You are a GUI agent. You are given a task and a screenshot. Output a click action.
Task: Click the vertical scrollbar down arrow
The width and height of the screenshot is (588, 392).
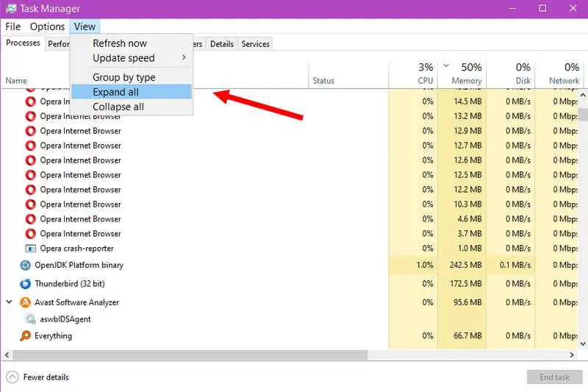pos(583,343)
